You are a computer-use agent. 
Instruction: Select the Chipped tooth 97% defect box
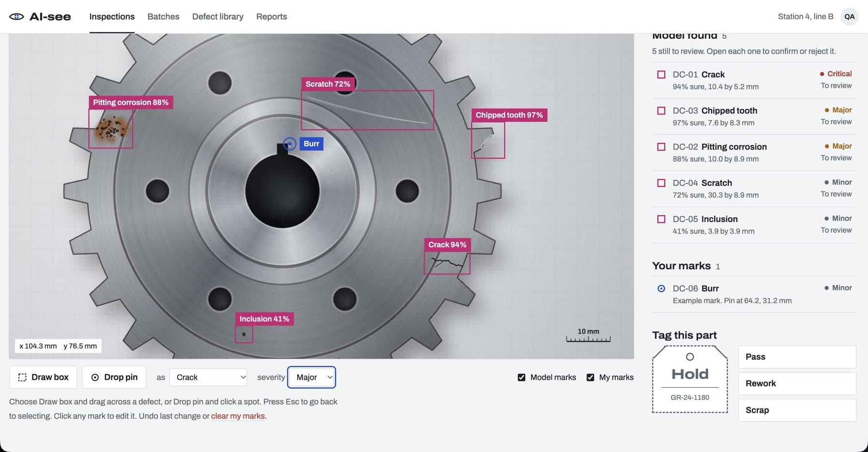point(488,140)
